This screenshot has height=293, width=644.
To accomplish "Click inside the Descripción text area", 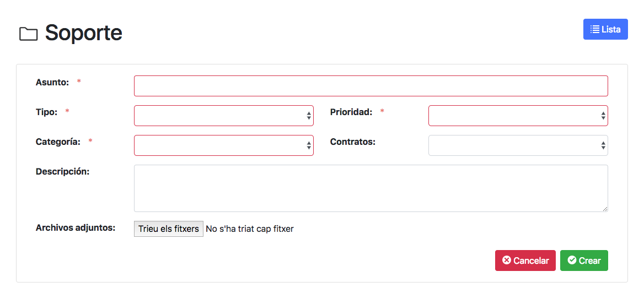I will 371,188.
